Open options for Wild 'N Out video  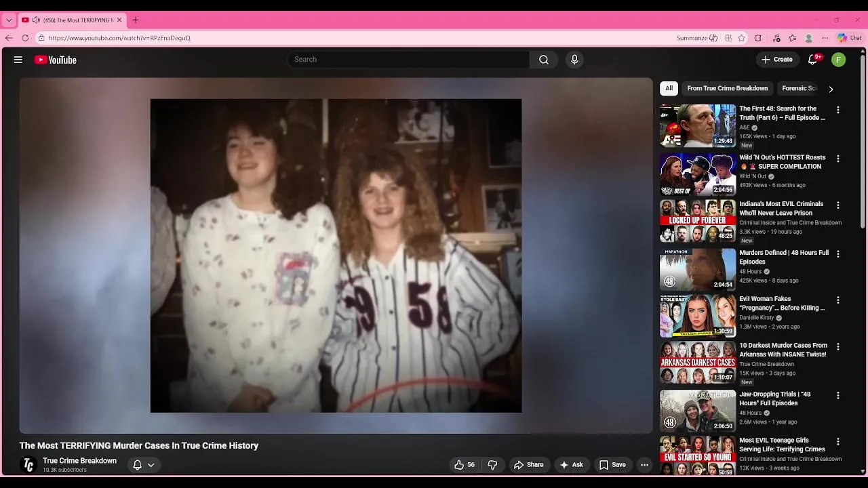[838, 159]
